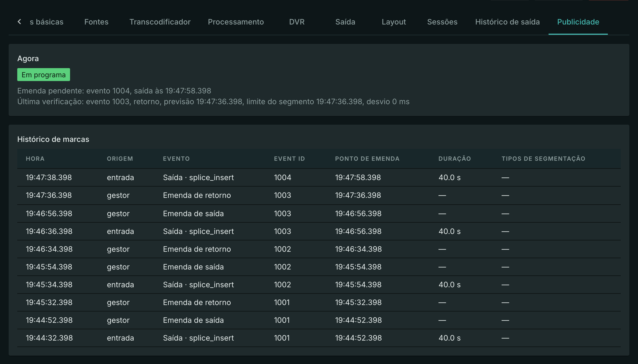
Task: Click the TIPOS DE SEGMENTAÇÃO column header
Action: tap(543, 159)
